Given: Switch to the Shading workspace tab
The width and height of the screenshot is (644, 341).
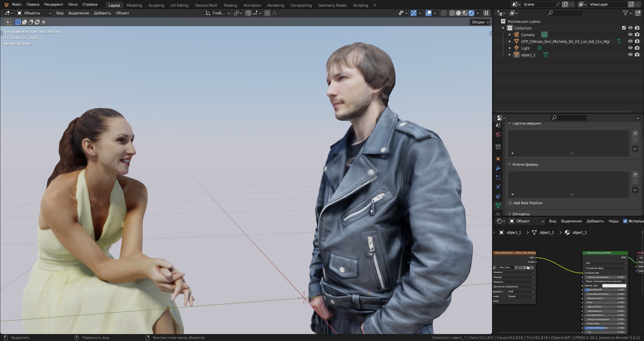Looking at the screenshot, I should [x=230, y=5].
